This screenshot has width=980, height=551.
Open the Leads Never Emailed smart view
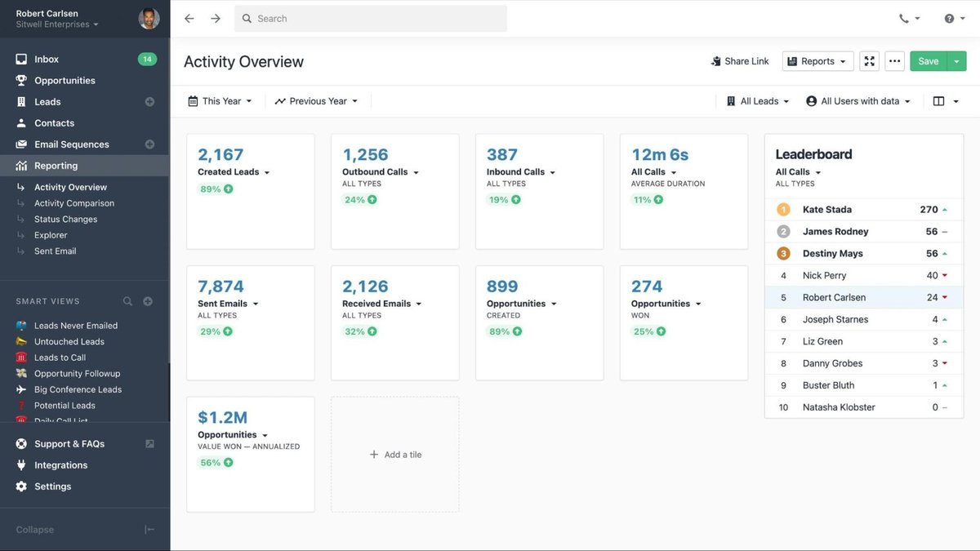(x=76, y=326)
